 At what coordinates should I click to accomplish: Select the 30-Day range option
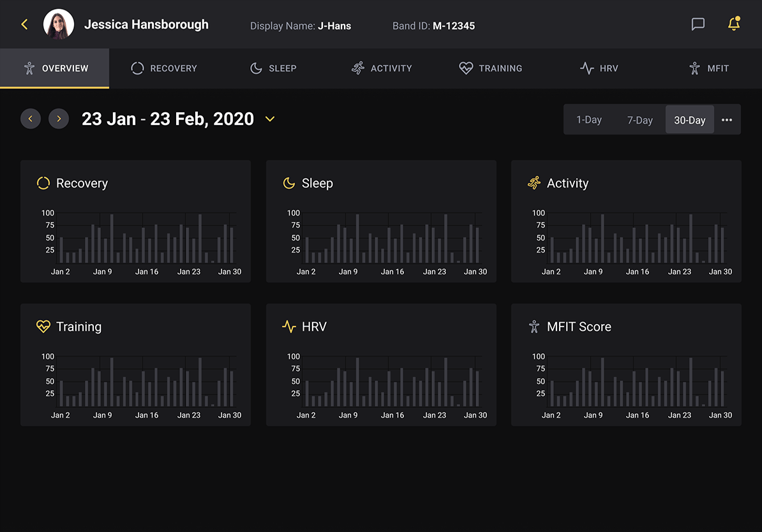pyautogui.click(x=689, y=120)
